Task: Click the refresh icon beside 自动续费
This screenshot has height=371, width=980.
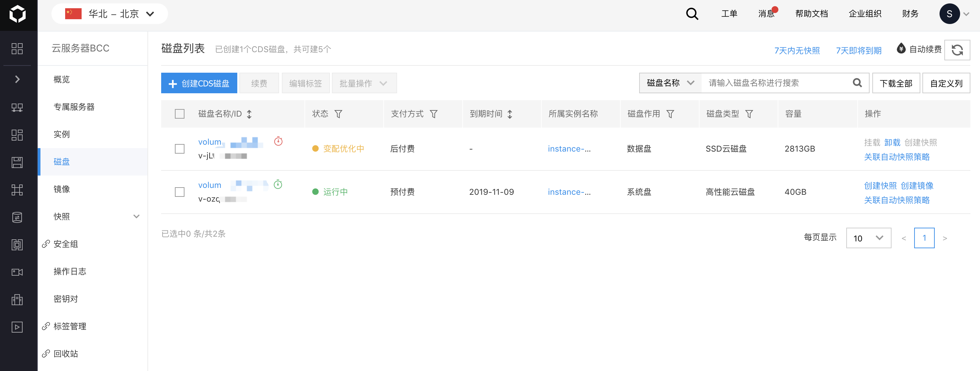Action: 957,50
